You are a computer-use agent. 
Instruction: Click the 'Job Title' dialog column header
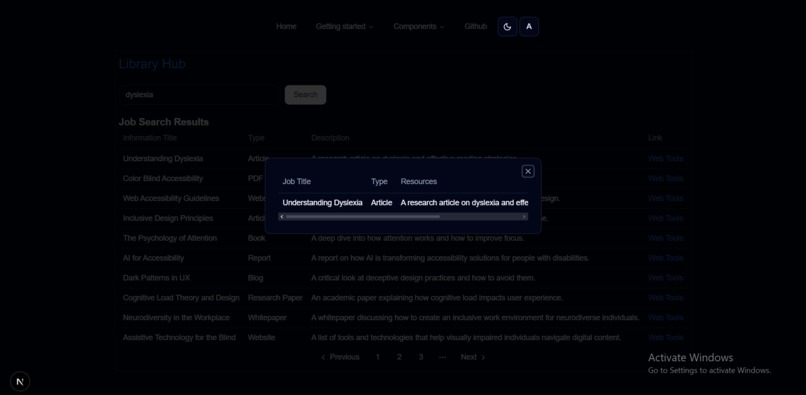point(297,181)
